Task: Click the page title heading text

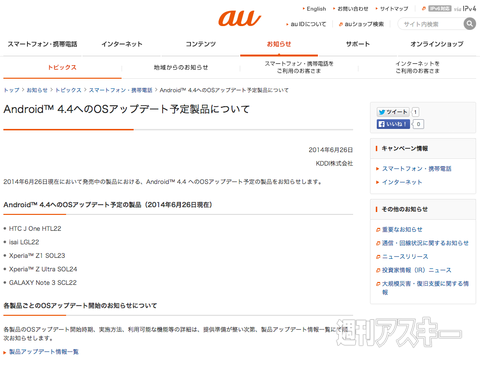Action: tap(127, 109)
